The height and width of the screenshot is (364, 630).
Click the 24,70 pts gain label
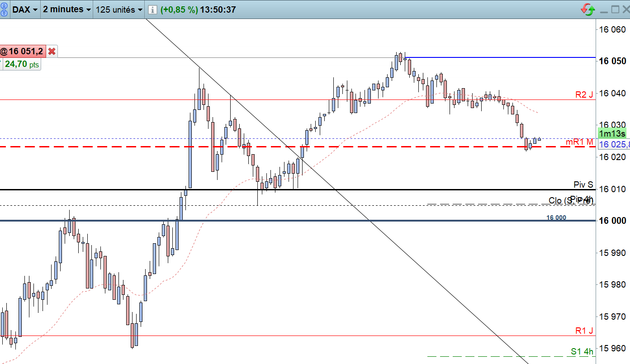pyautogui.click(x=22, y=65)
